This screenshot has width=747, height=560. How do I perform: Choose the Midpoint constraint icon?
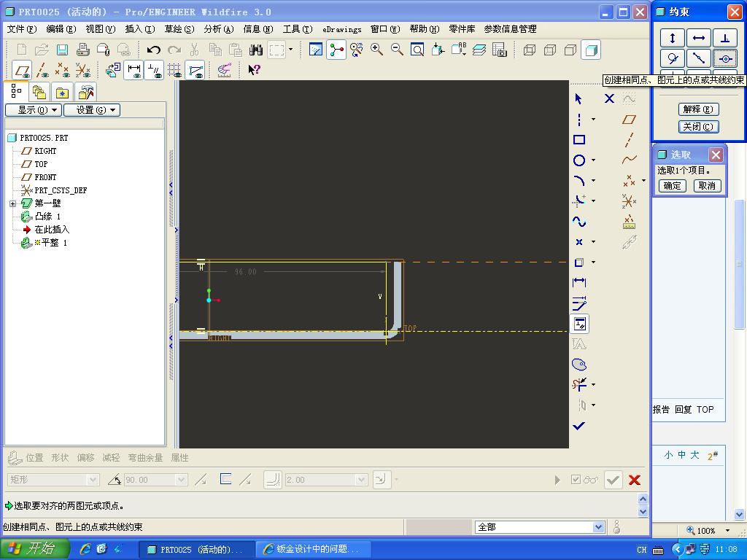699,58
